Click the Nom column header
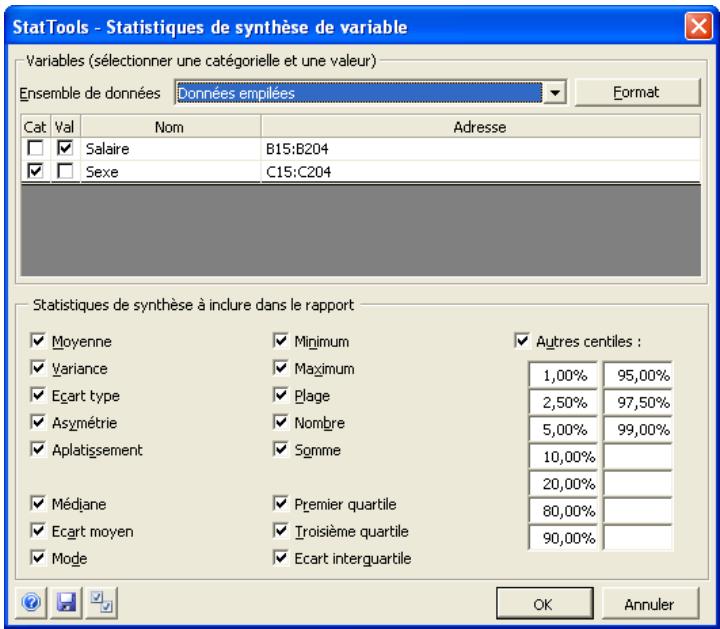Image resolution: width=720 pixels, height=629 pixels. pos(170,126)
